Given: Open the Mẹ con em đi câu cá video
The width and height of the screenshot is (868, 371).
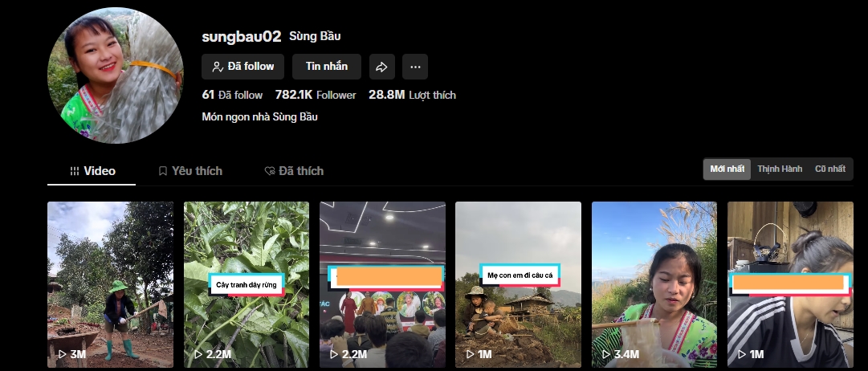Looking at the screenshot, I should 518,284.
